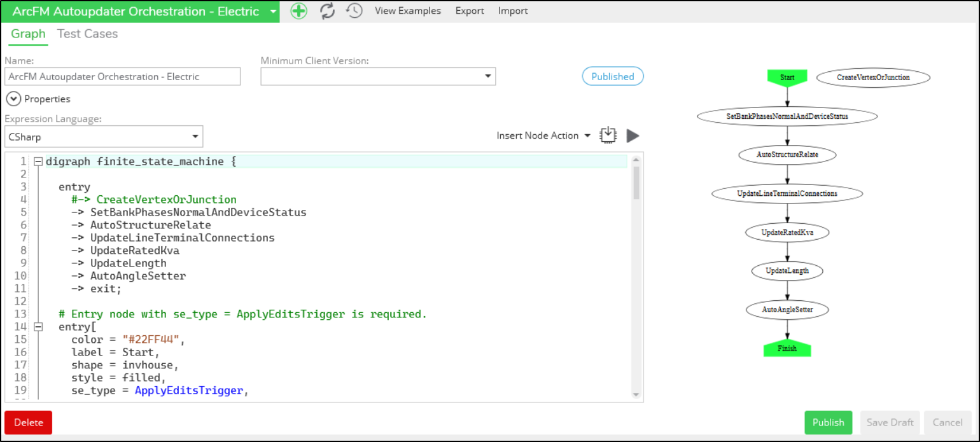Click the 'entry[' text on line 14
Screen dimensions: 980x442
click(x=78, y=327)
